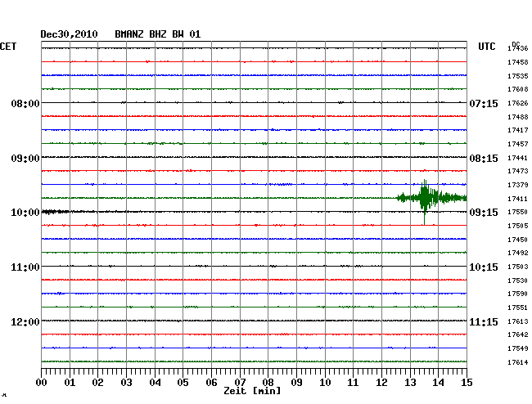Pick the DC value '17613'
This screenshot has height=404, width=532.
[518, 321]
